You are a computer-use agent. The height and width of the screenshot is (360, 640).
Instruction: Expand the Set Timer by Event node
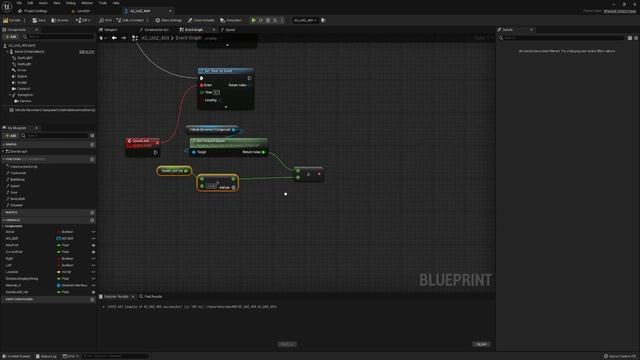pyautogui.click(x=226, y=107)
